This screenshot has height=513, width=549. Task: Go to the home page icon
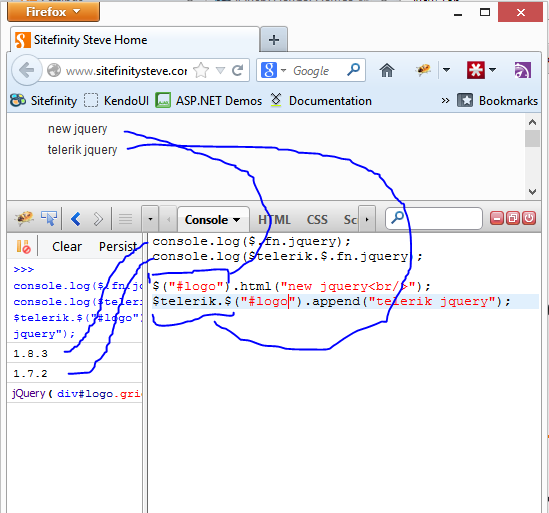[x=387, y=70]
